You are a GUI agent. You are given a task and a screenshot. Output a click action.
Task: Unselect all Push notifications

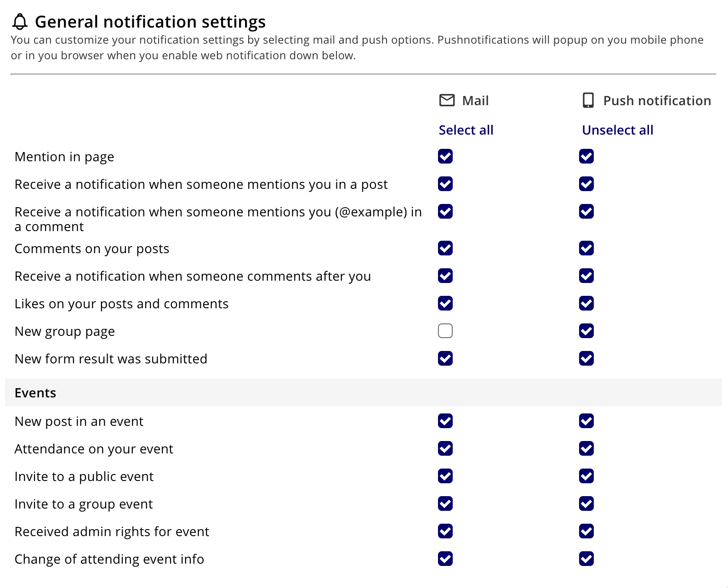coord(617,130)
